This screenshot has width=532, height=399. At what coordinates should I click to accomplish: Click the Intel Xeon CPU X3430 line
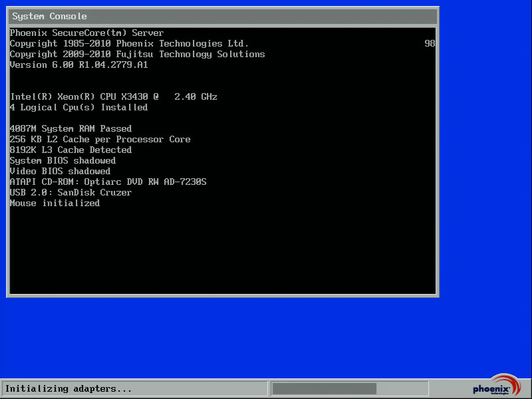tap(114, 96)
